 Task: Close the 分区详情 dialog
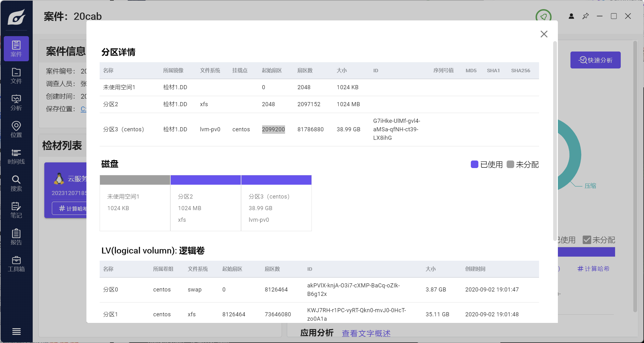544,34
